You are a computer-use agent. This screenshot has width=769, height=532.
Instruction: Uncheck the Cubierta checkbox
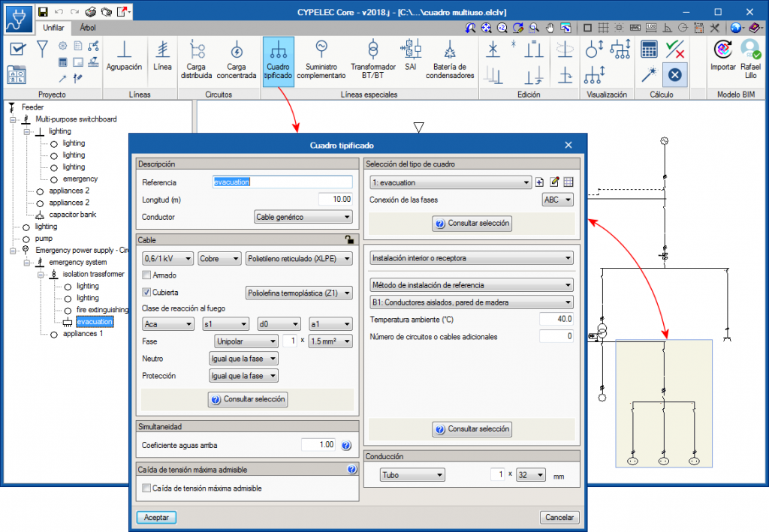(x=147, y=292)
